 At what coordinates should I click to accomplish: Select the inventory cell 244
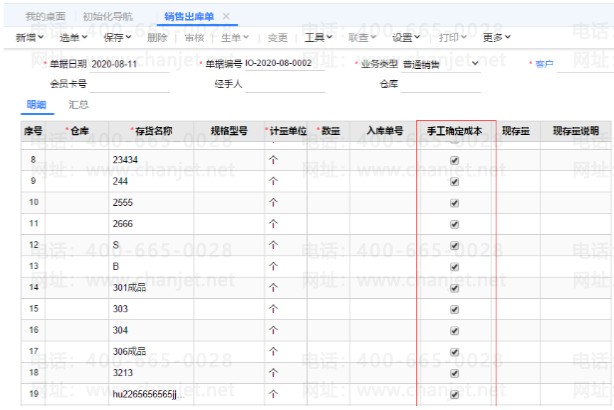point(151,181)
